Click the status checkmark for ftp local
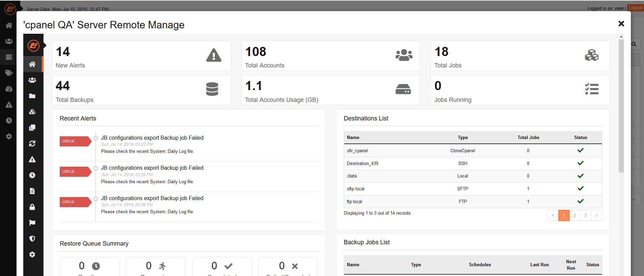This screenshot has width=644, height=276. click(580, 201)
